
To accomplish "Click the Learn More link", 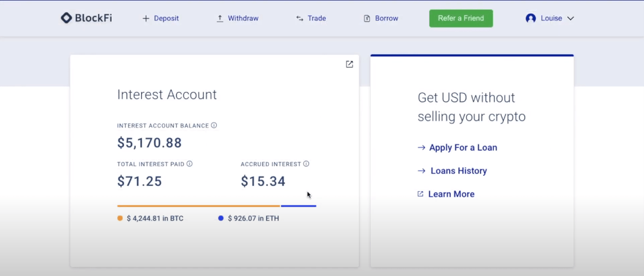I will [446, 194].
